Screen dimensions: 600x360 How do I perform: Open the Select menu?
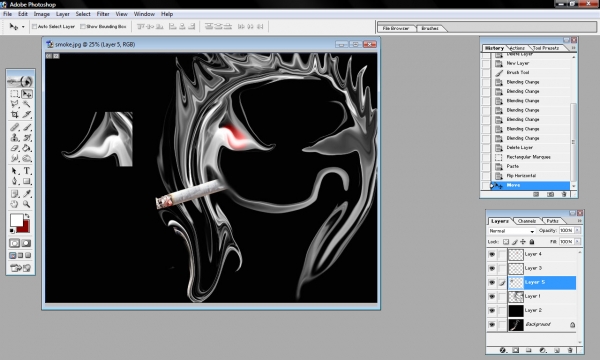(x=83, y=14)
